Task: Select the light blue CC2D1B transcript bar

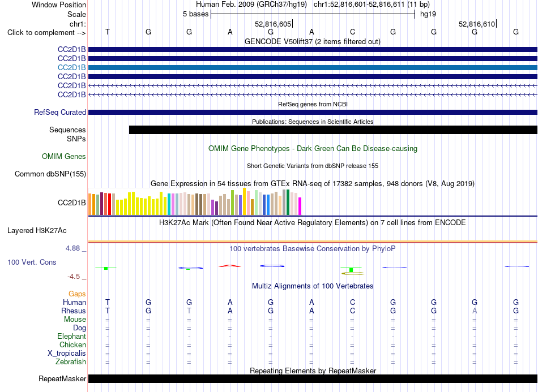Action: pos(313,67)
